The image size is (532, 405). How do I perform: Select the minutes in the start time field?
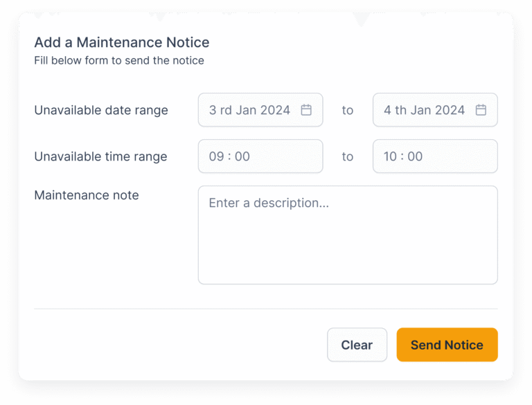(x=242, y=156)
